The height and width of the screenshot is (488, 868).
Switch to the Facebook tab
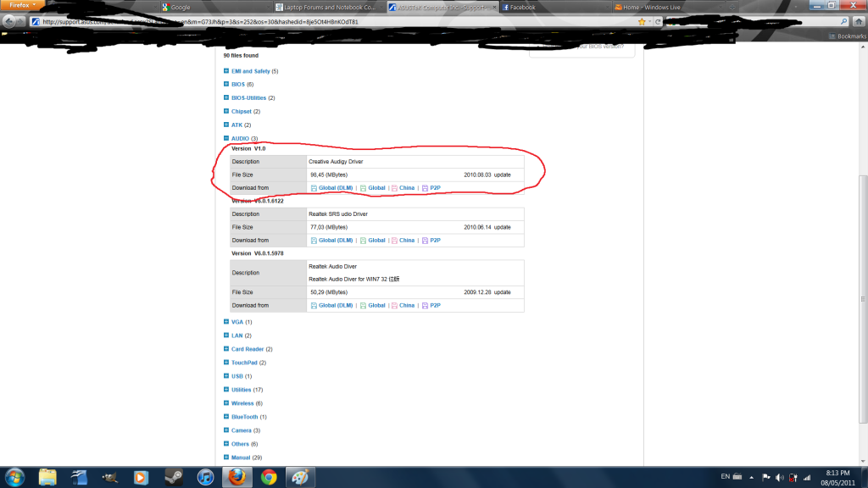click(554, 7)
